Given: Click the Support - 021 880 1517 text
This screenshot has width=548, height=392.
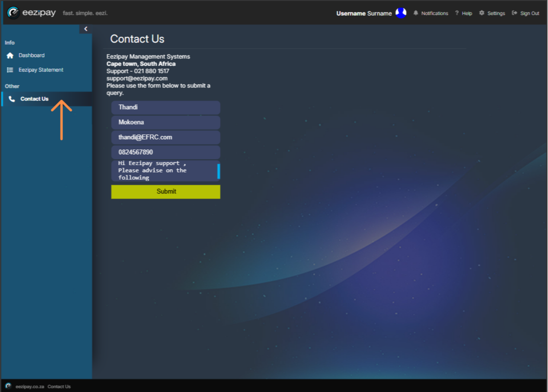Looking at the screenshot, I should click(x=138, y=71).
